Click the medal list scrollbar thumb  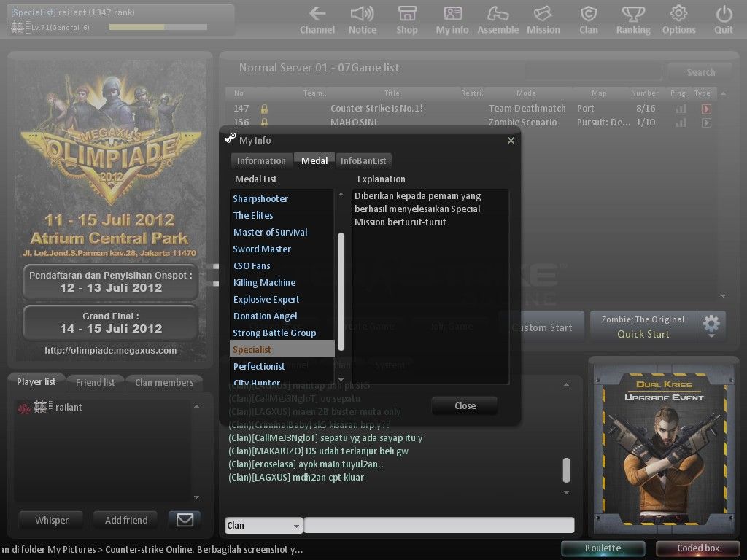[341, 292]
